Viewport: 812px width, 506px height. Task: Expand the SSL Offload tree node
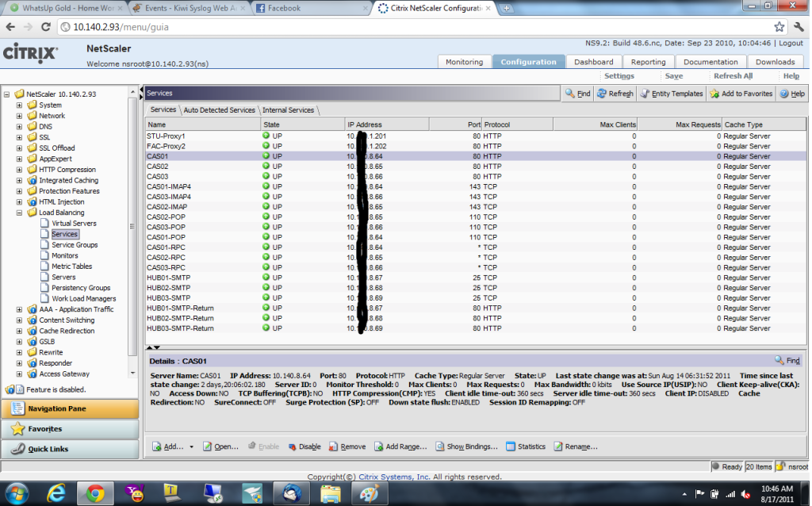click(19, 148)
